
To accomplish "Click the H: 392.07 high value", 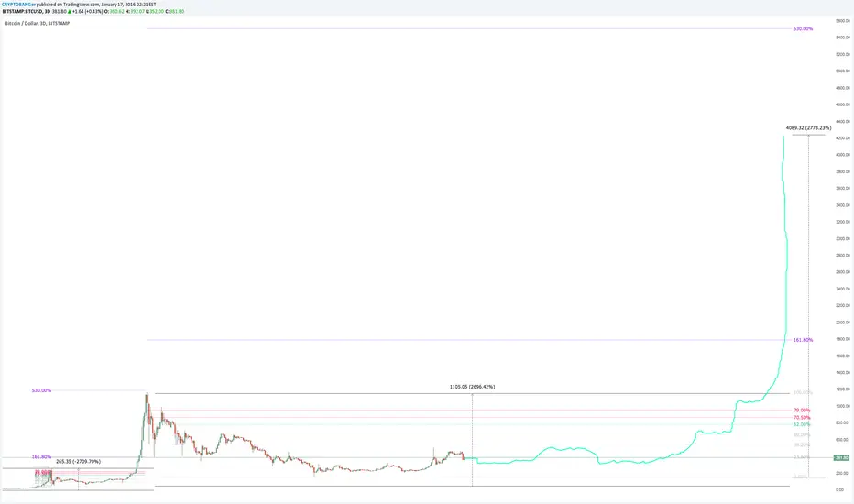I will tap(135, 11).
